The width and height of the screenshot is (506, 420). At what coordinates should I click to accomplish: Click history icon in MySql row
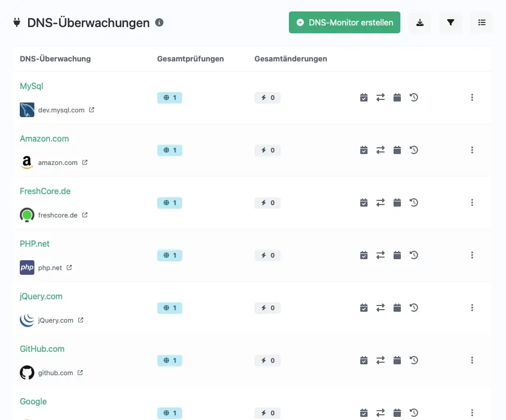[414, 97]
